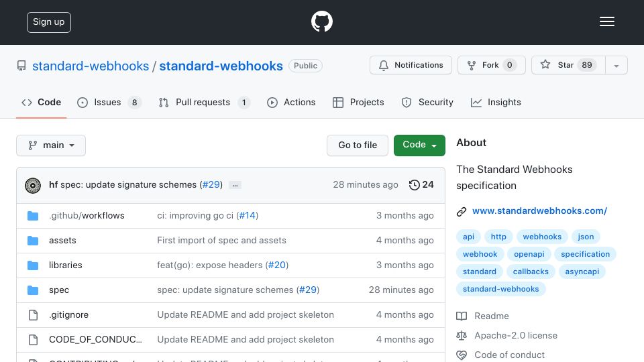Open the assets folder name
The image size is (644, 362).
[x=62, y=241]
